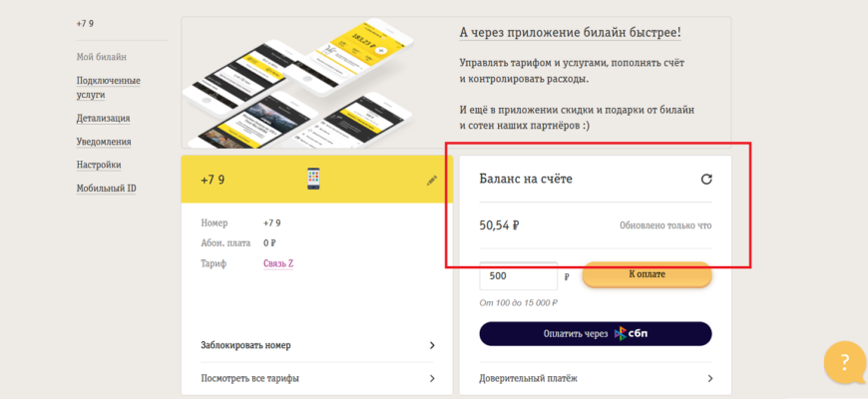Click the Доверительный платёж text
The image size is (868, 399).
click(x=528, y=378)
